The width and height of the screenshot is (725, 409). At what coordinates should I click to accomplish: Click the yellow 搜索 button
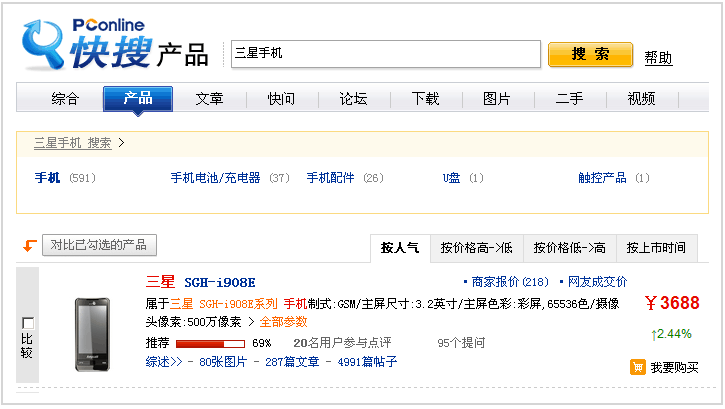click(590, 55)
